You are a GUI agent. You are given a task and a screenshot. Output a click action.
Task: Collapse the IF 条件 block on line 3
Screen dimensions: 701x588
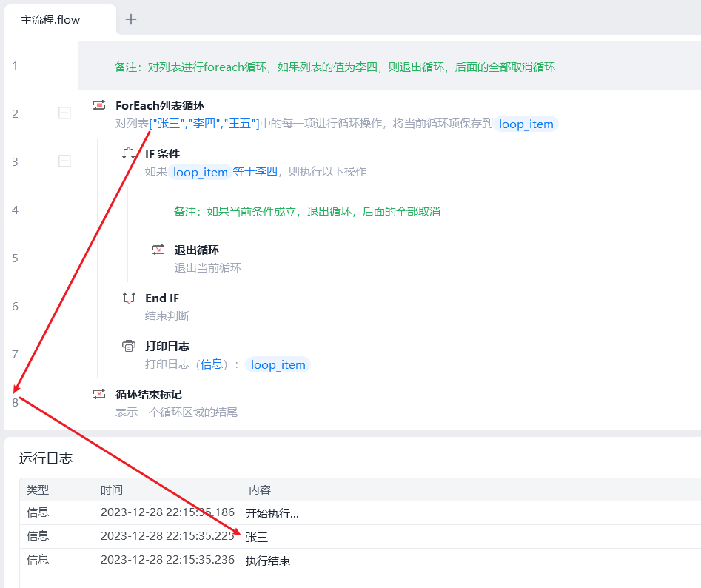[x=65, y=161]
